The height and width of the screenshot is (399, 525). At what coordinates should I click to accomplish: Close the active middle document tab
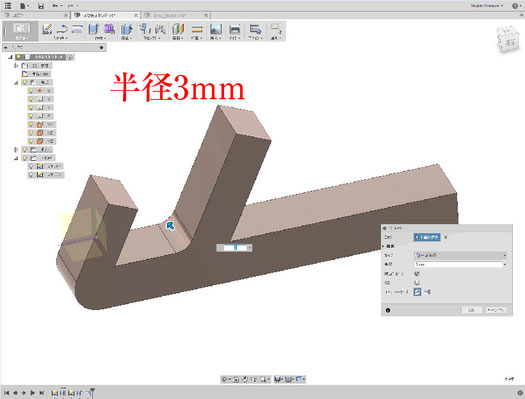136,15
